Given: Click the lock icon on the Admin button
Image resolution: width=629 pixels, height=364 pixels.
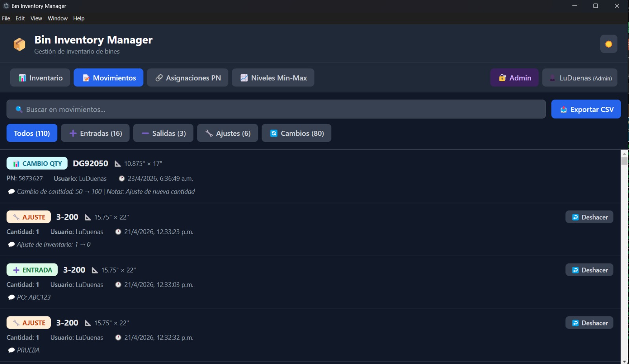Looking at the screenshot, I should 502,77.
